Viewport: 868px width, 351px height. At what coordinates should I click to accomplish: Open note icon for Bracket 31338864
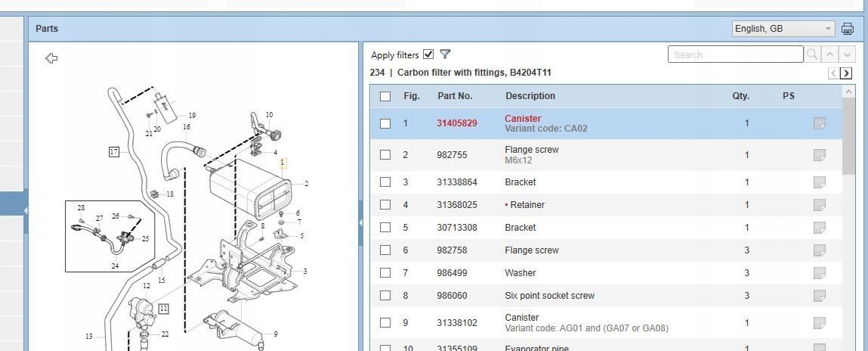pyautogui.click(x=820, y=182)
